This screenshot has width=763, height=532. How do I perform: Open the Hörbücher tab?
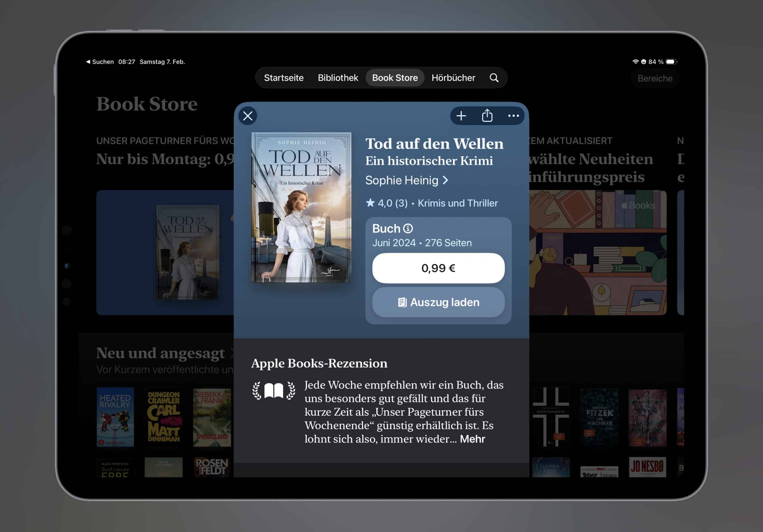click(453, 78)
